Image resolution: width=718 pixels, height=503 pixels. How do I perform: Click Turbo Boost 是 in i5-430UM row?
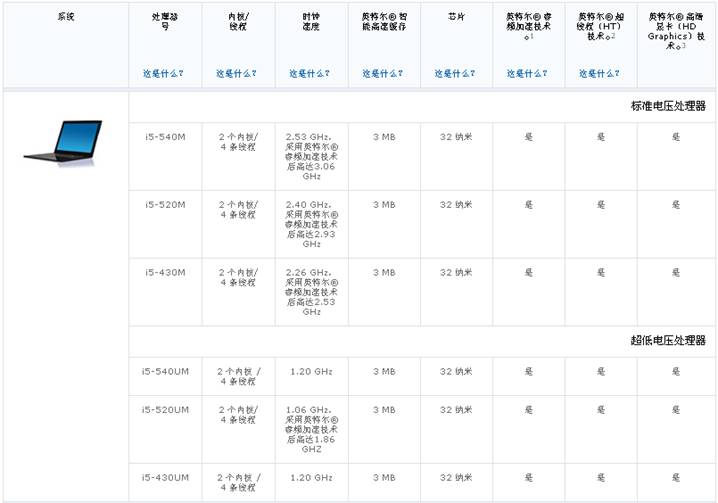tap(529, 478)
